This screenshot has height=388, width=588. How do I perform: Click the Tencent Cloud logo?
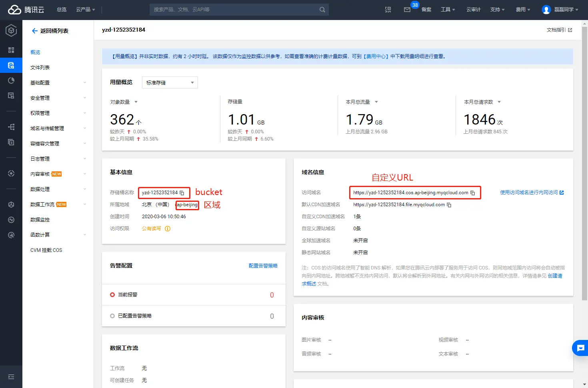(26, 10)
